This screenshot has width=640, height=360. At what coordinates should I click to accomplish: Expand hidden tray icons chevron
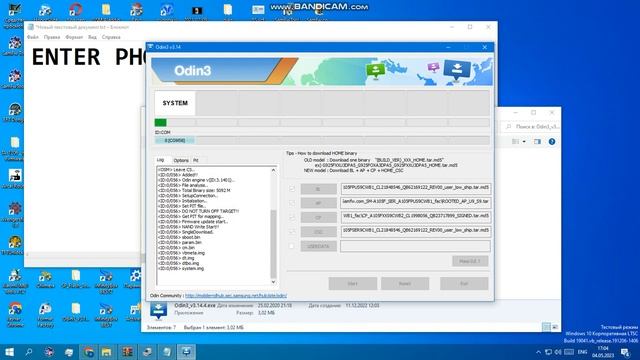pyautogui.click(x=538, y=352)
